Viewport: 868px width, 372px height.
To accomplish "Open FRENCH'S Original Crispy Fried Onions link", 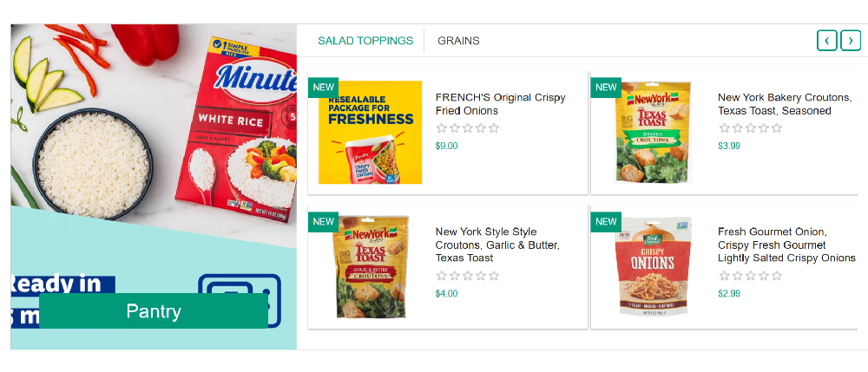I will [500, 104].
